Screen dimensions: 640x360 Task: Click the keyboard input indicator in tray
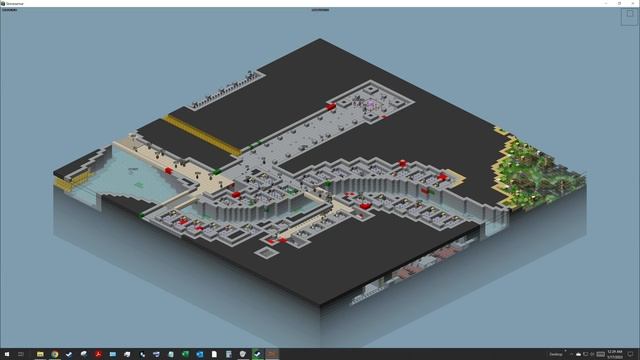point(600,354)
